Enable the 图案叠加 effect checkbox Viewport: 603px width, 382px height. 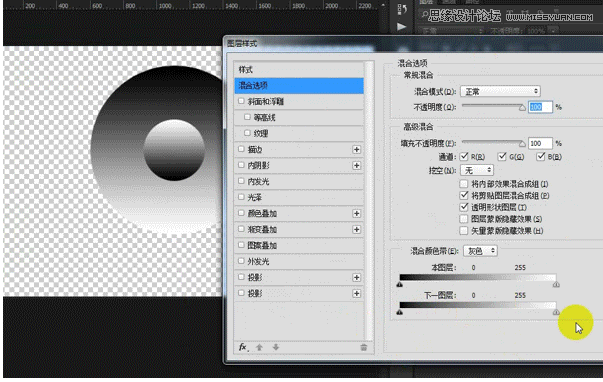[x=241, y=245]
